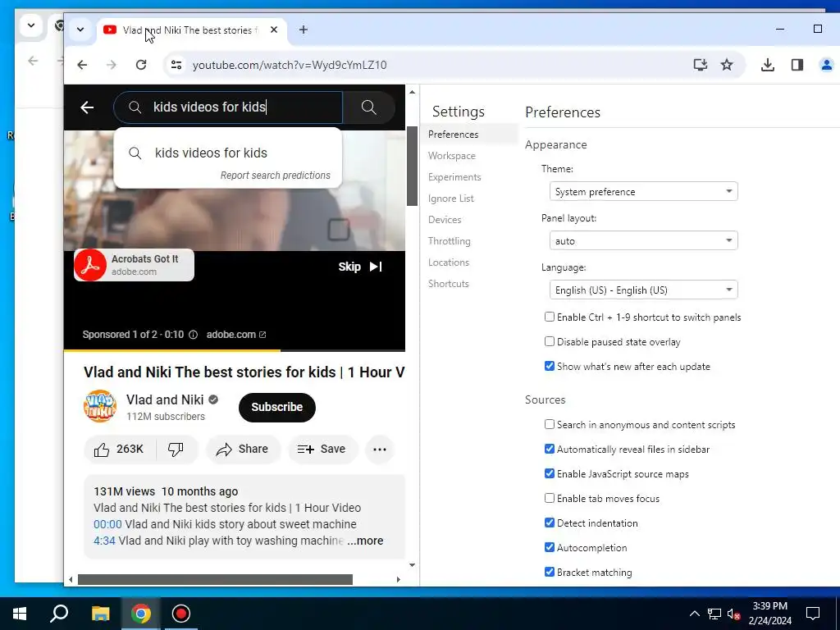Save video to playlist

pyautogui.click(x=322, y=450)
